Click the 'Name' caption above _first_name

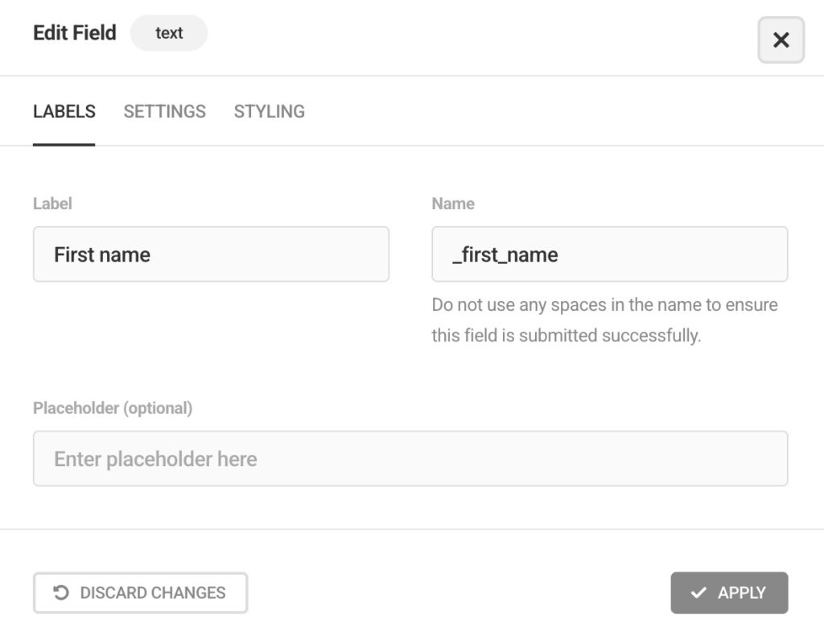click(453, 204)
